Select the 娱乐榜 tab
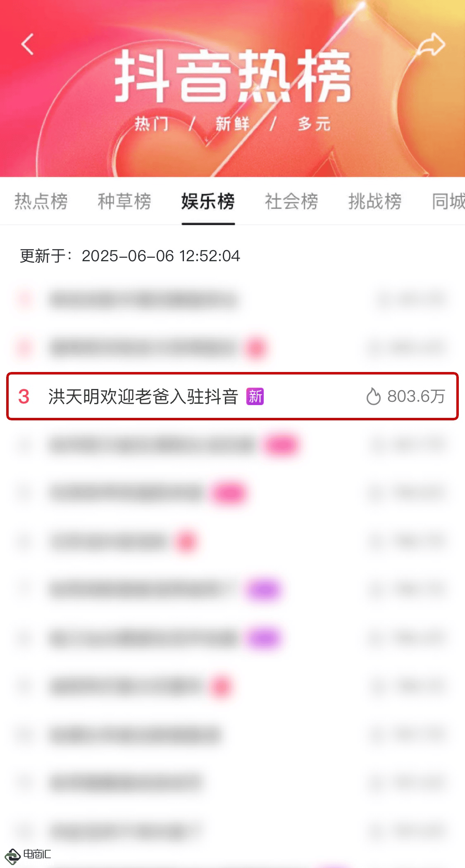 [x=208, y=201]
